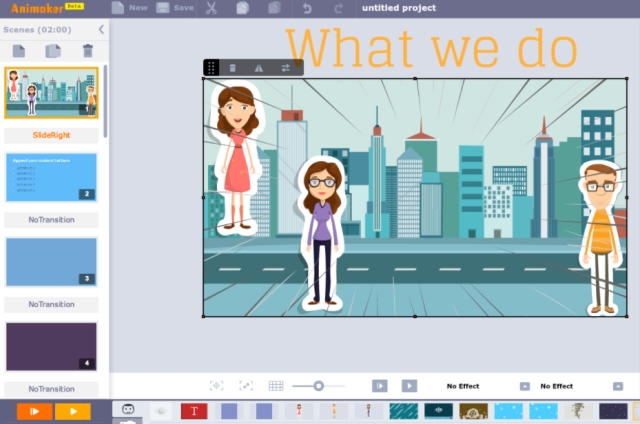Click the scissors cut icon

[x=211, y=8]
